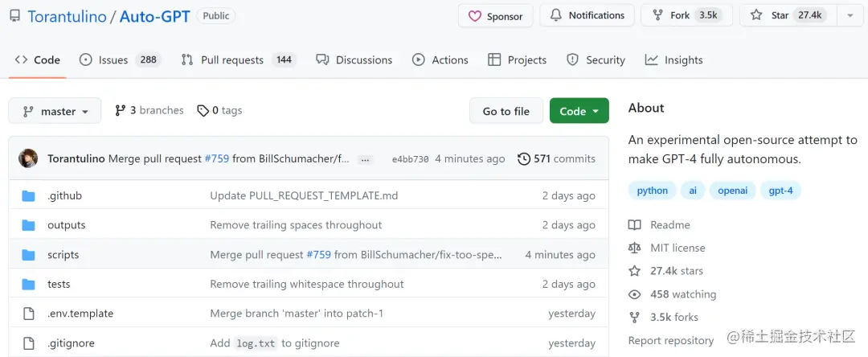Open the Torantulino commit author link
This screenshot has height=357, width=868.
click(x=76, y=159)
